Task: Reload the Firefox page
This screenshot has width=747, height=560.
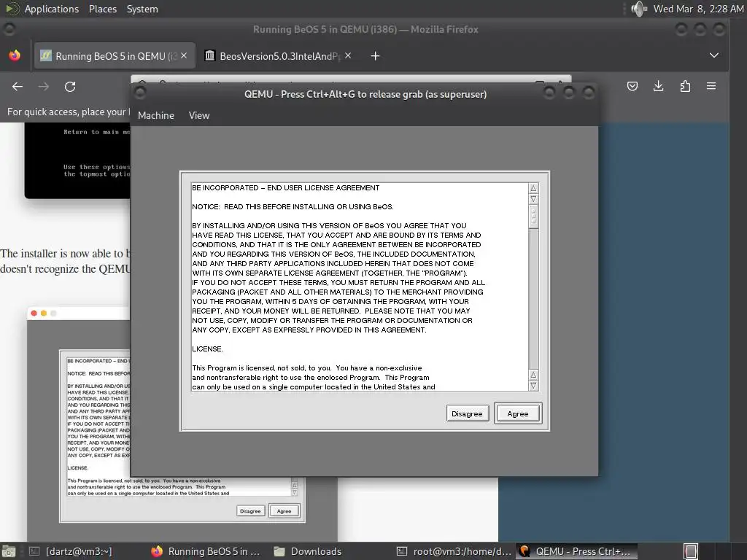Action: (x=70, y=86)
